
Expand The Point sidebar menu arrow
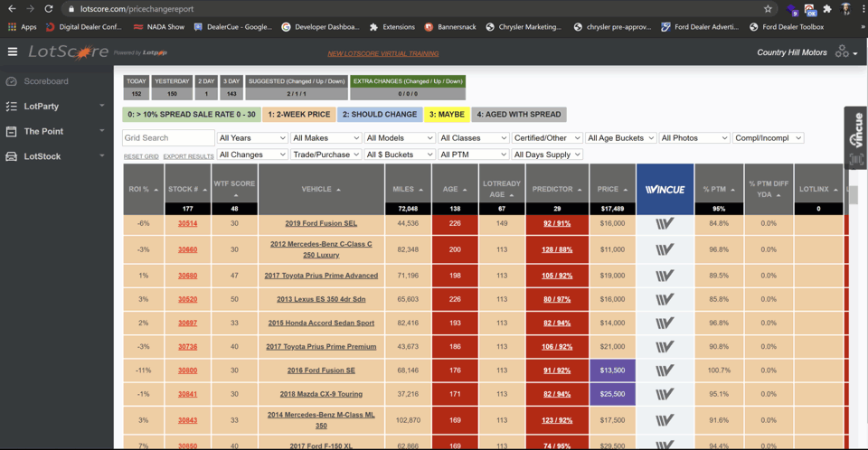(102, 131)
